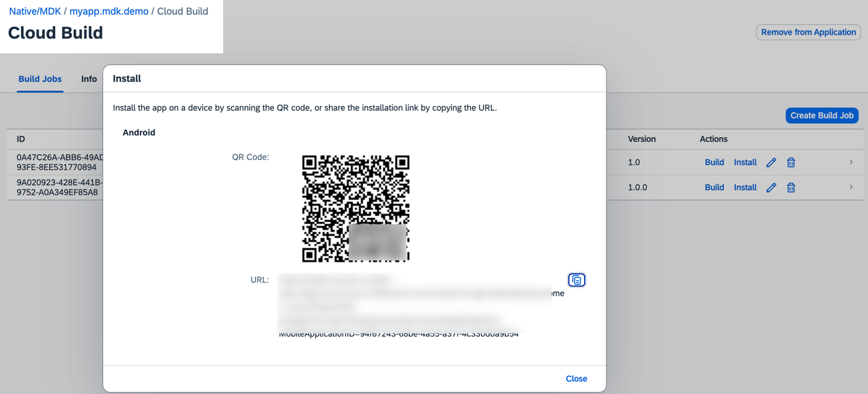Delete the build job with version 1.0

pyautogui.click(x=791, y=162)
